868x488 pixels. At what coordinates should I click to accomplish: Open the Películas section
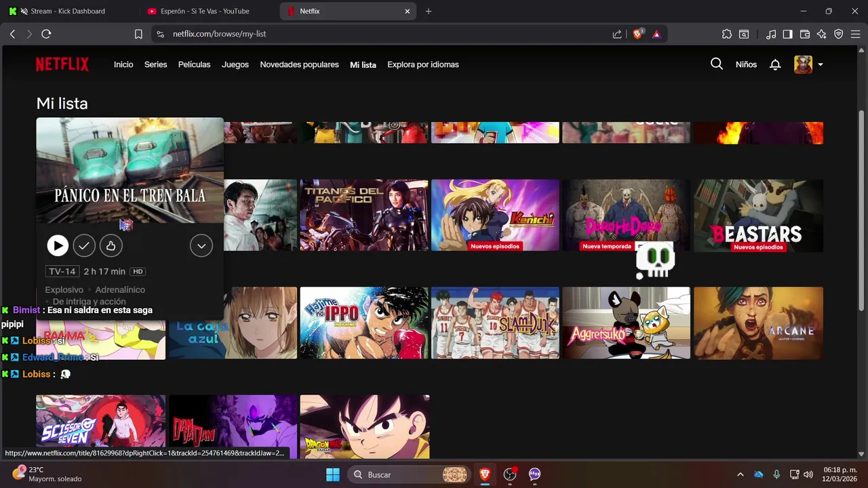194,64
